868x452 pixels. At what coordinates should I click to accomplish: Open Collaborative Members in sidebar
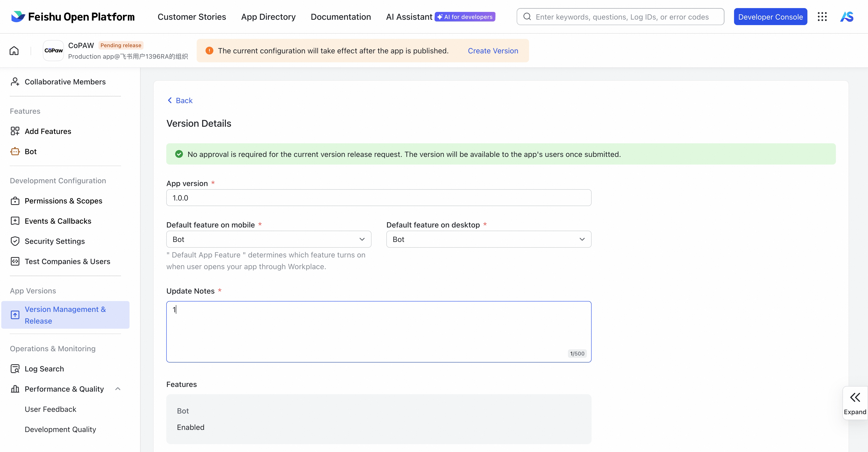(65, 82)
